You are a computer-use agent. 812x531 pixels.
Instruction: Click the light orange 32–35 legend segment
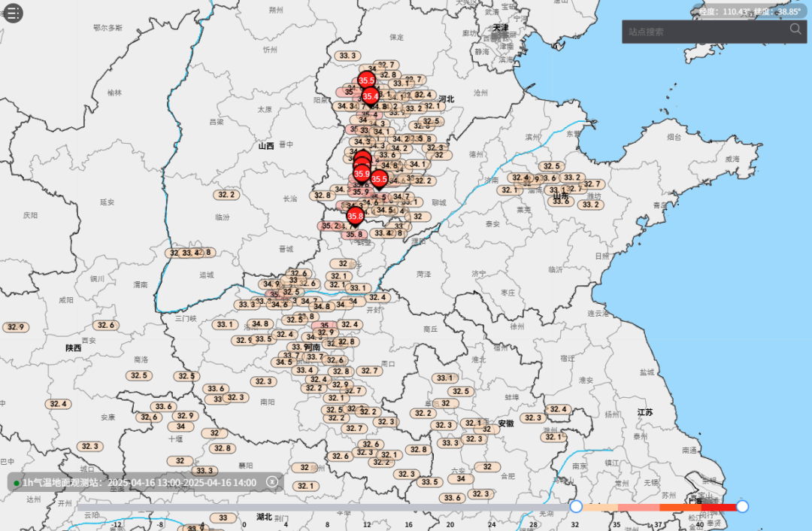click(600, 508)
